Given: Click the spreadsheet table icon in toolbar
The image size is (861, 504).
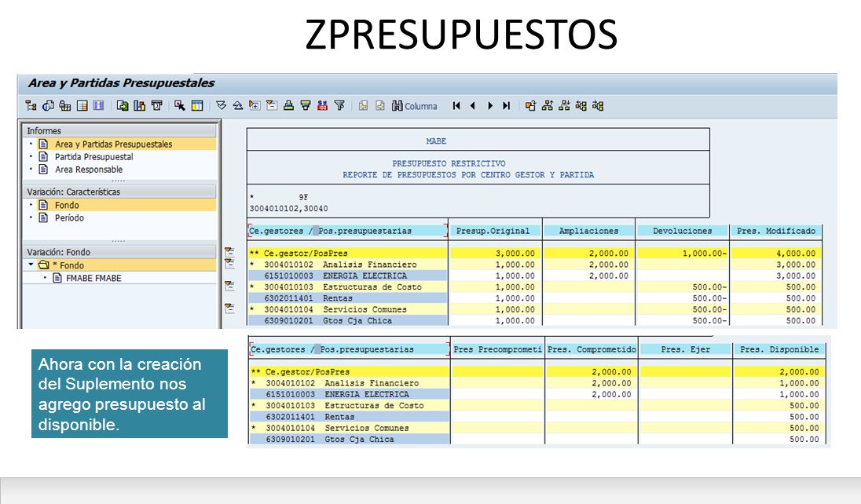Looking at the screenshot, I should click(82, 106).
